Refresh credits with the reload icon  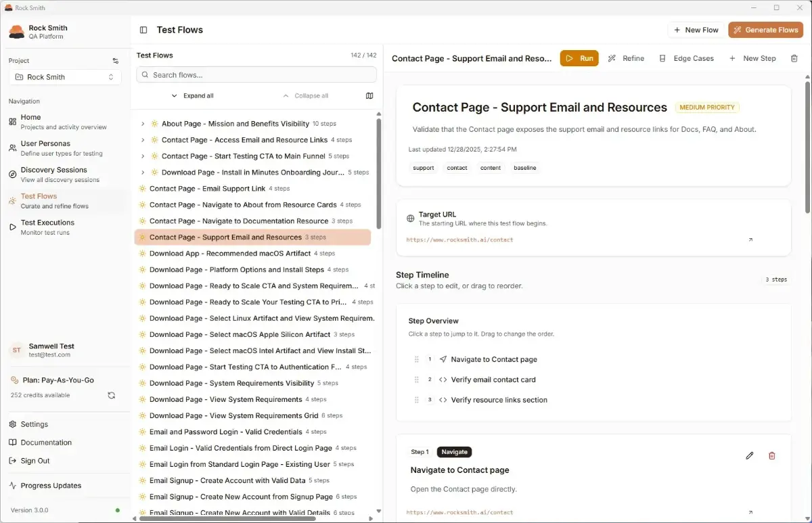112,395
